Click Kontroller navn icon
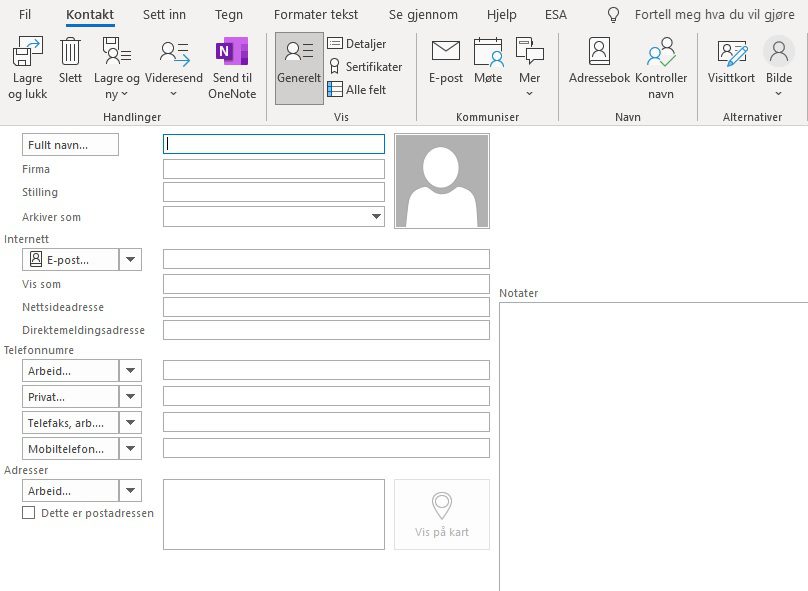The image size is (808, 591). point(661,52)
